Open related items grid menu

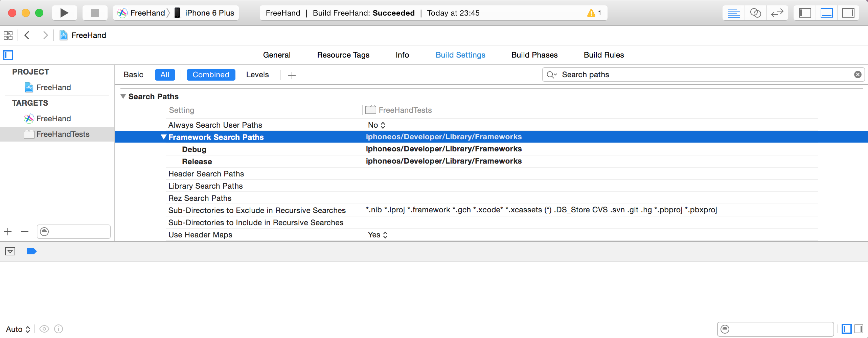pyautogui.click(x=8, y=35)
